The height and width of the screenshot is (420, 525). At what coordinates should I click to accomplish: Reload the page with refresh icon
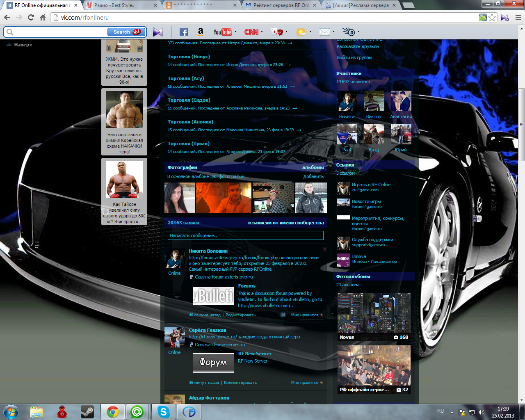click(x=31, y=18)
